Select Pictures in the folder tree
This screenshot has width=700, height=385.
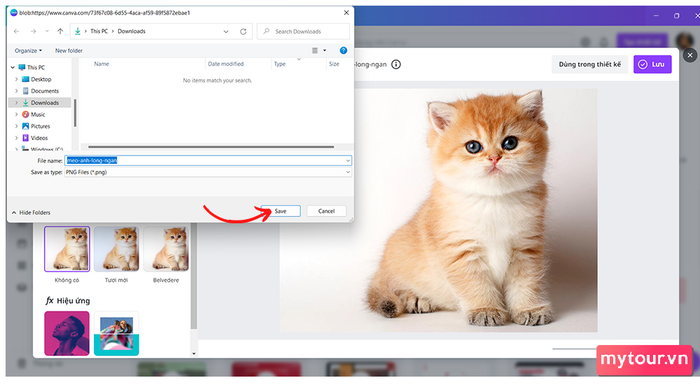click(x=40, y=126)
